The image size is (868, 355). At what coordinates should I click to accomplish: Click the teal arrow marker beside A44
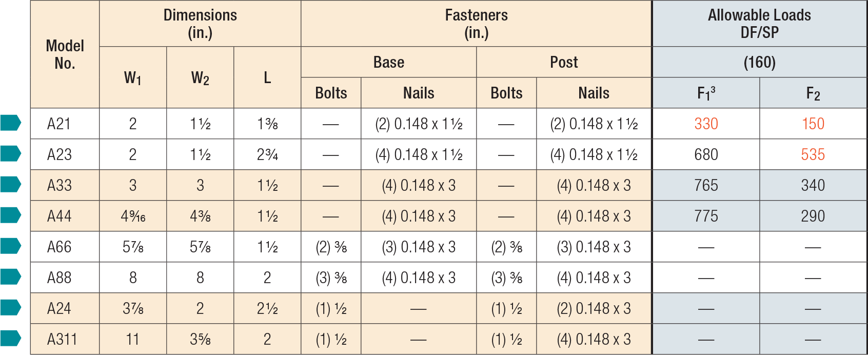10,215
